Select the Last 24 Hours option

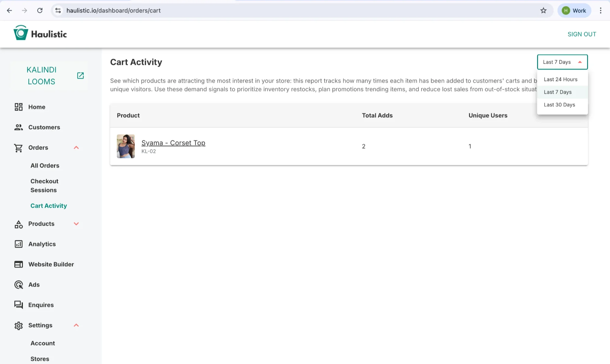[x=560, y=80]
